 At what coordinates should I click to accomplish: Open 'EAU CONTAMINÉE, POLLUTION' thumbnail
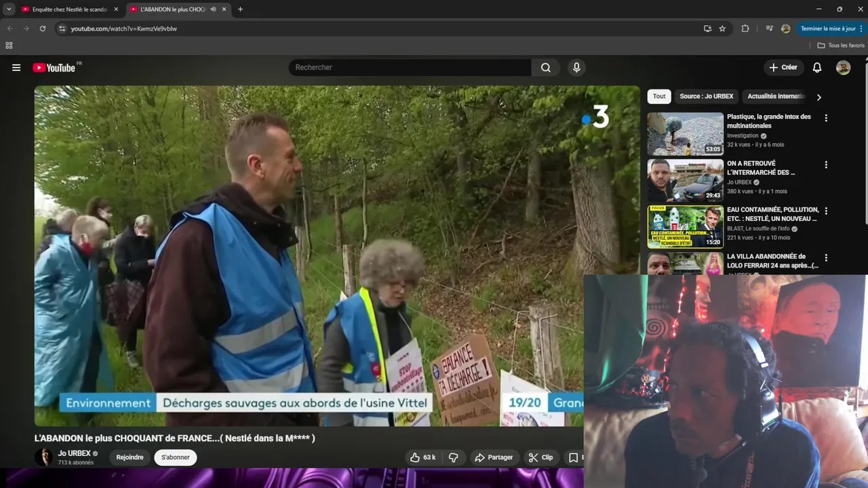coord(685,226)
